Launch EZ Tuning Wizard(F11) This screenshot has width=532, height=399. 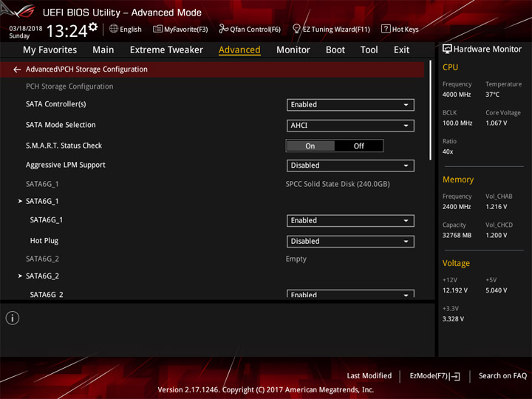tap(331, 29)
